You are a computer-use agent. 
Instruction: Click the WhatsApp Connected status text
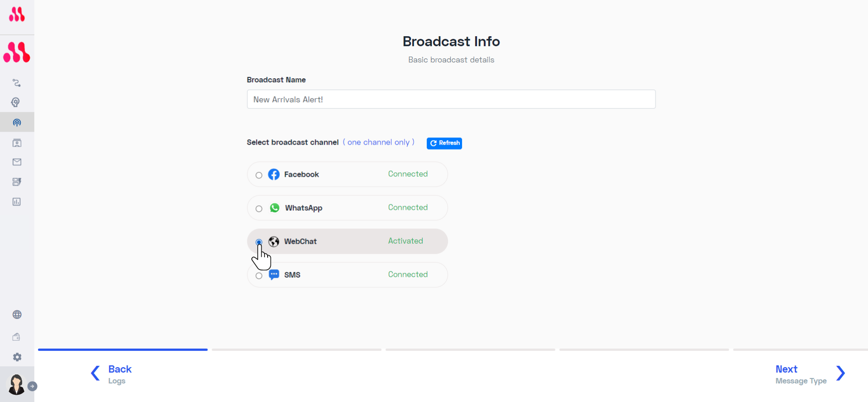click(x=408, y=208)
